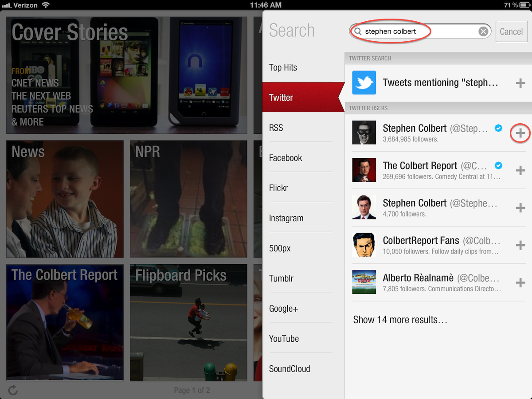Screen dimensions: 532x399
Task: Open the NPR tile
Action: [x=188, y=199]
